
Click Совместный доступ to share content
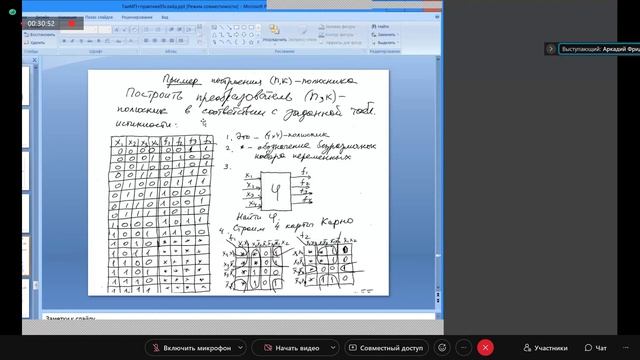click(386, 348)
